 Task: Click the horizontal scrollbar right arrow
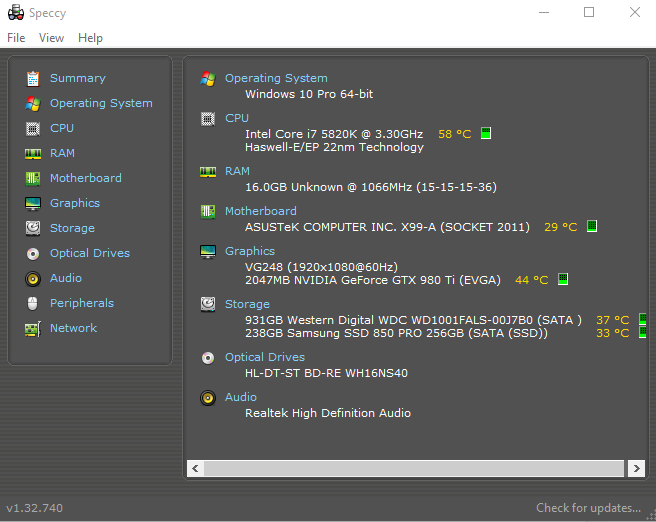pyautogui.click(x=636, y=468)
